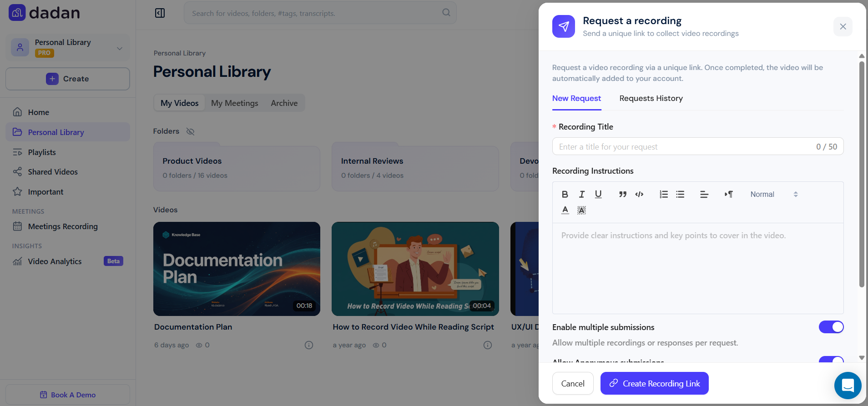Image resolution: width=868 pixels, height=406 pixels.
Task: Select the My Meetings tab
Action: point(235,103)
